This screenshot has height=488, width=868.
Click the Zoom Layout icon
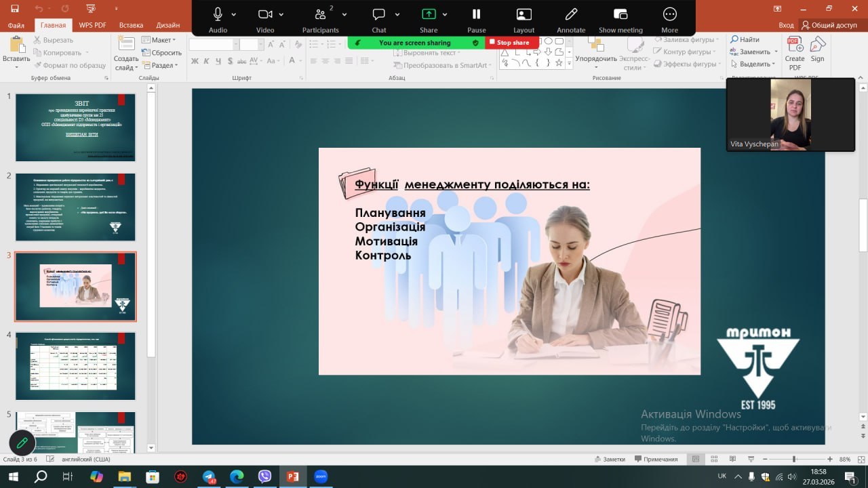pos(524,14)
